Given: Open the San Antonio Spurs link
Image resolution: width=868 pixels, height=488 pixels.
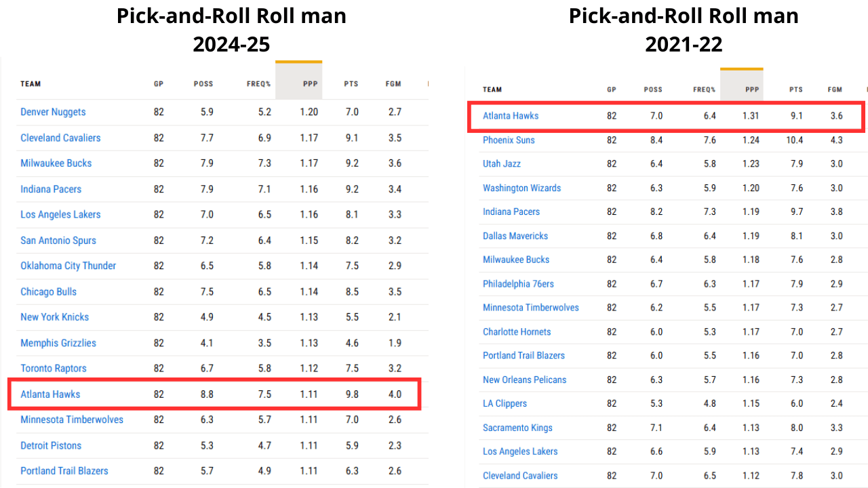Looking at the screenshot, I should click(x=58, y=240).
